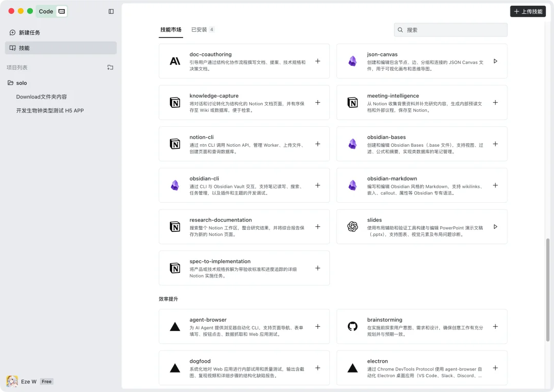Click the 上传技能 button
554x392 pixels.
pyautogui.click(x=528, y=11)
